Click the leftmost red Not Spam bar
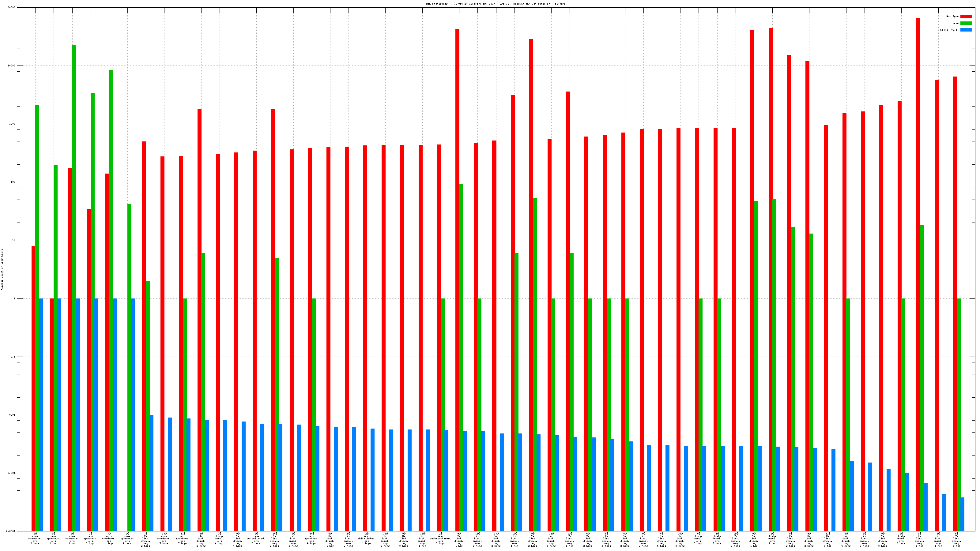Viewport: 980px width, 551px height. (33, 380)
